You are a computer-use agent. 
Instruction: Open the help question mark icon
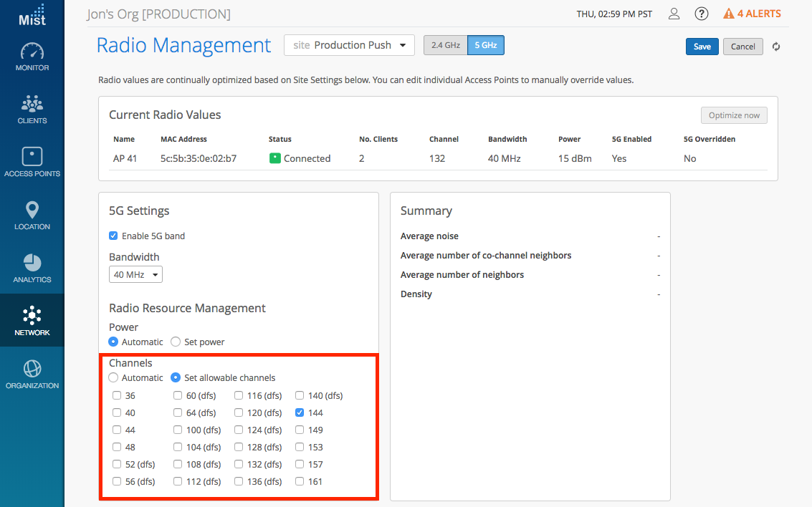(702, 14)
